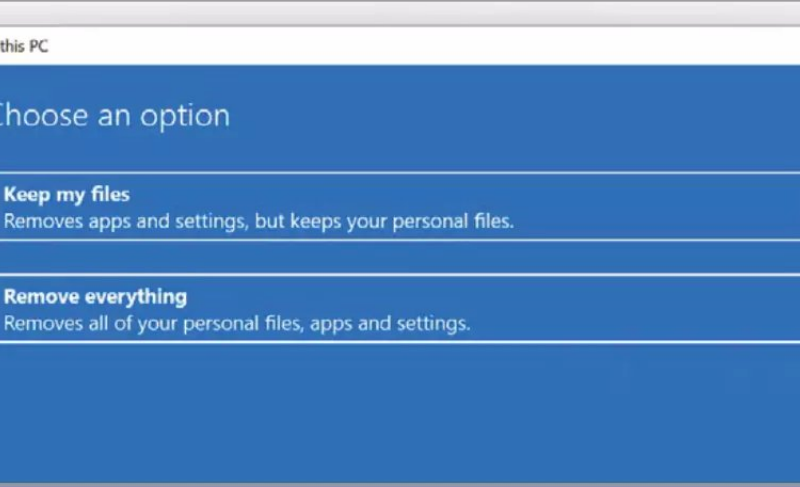The image size is (800, 487).
Task: Click the gray window frame above the title
Action: (400, 12)
